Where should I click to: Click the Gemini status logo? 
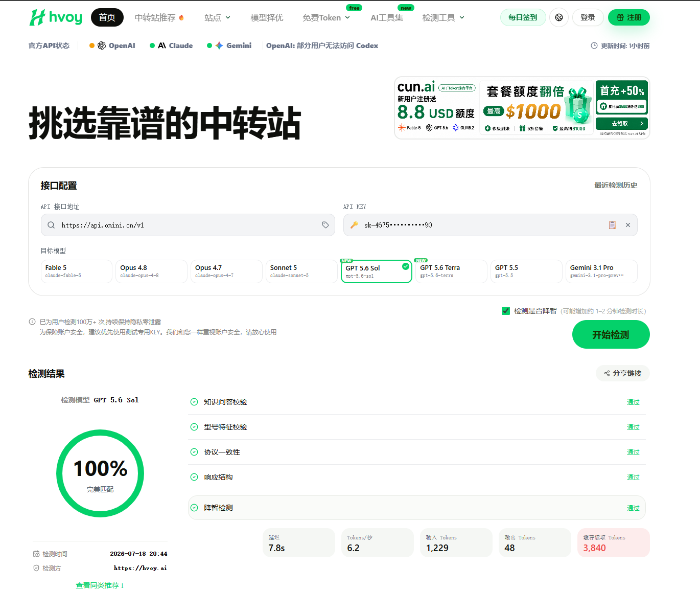pyautogui.click(x=219, y=46)
